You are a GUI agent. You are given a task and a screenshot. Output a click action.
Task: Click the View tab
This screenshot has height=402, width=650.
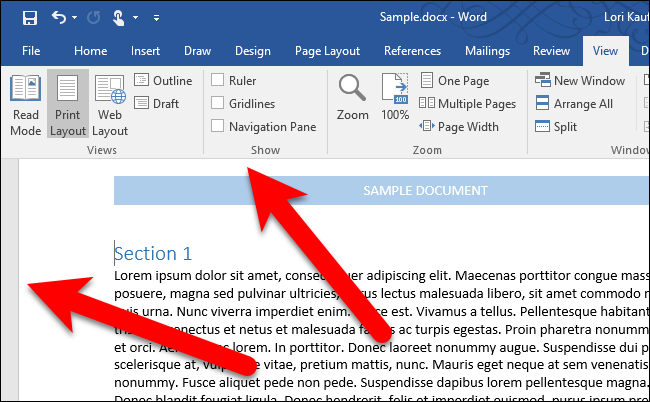pos(605,51)
